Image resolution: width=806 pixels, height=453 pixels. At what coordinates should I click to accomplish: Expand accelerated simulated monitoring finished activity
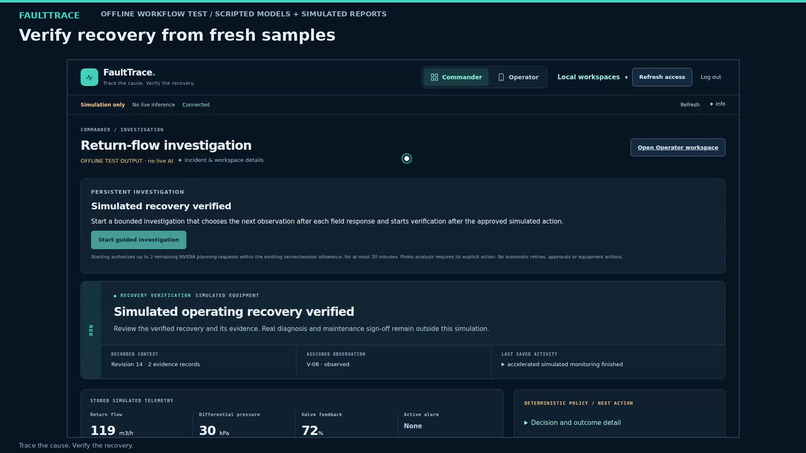(x=562, y=364)
